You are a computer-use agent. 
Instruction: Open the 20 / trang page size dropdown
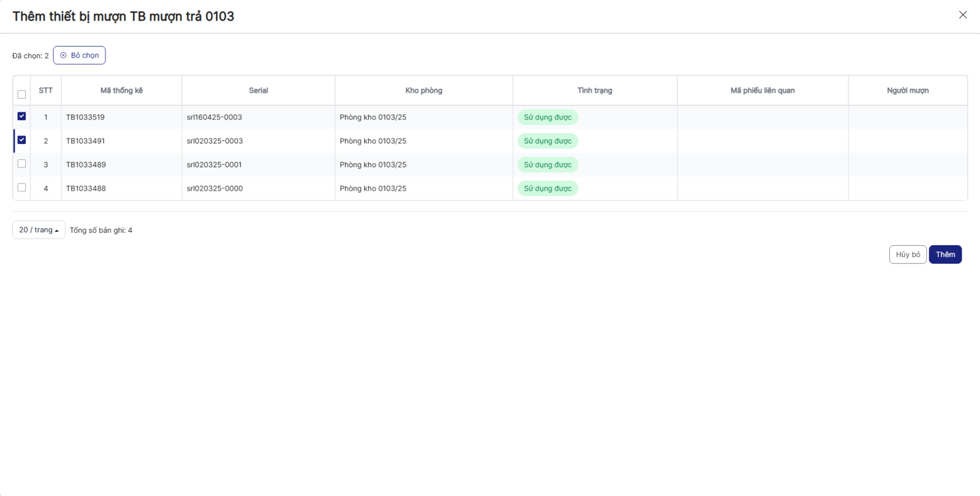[x=39, y=230]
